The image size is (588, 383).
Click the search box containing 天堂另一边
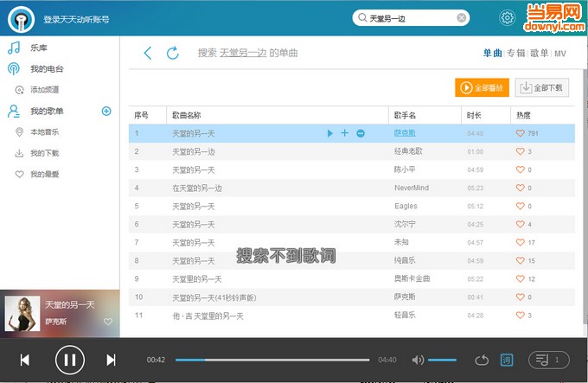click(x=411, y=18)
